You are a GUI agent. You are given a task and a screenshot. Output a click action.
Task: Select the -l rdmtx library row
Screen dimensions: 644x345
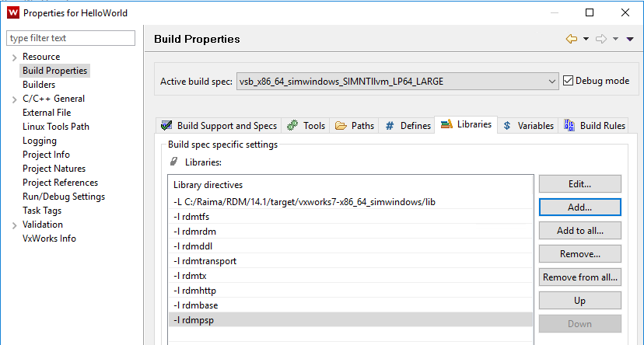point(351,276)
